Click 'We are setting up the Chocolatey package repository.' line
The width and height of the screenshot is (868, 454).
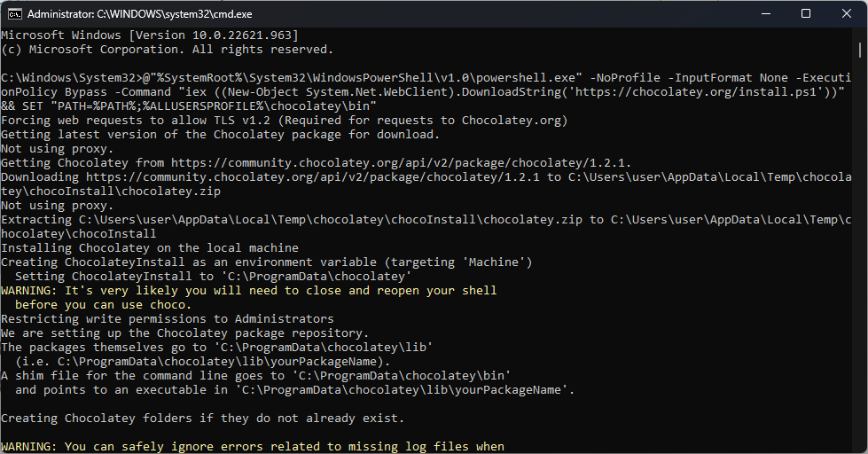(185, 333)
